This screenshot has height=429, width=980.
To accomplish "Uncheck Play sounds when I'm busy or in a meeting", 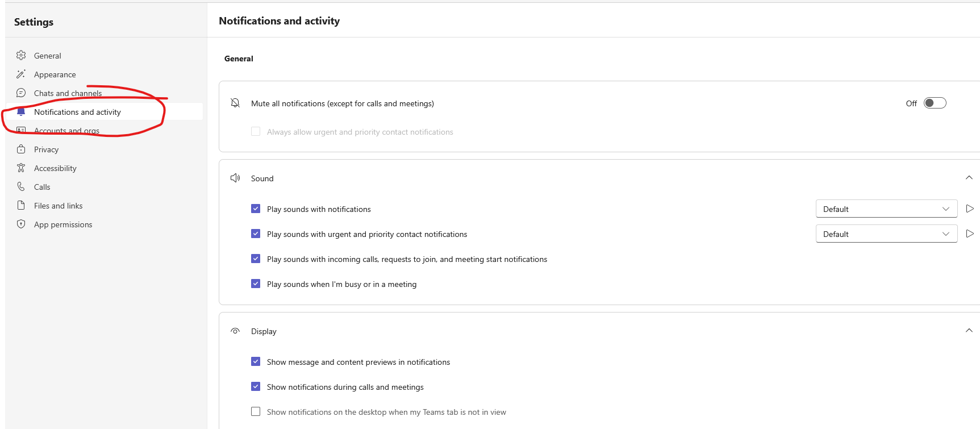I will click(x=256, y=284).
